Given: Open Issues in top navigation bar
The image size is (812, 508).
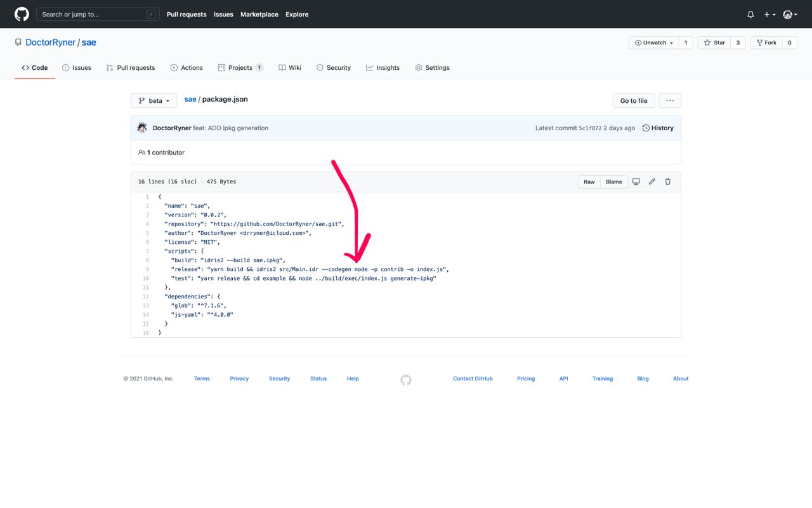Looking at the screenshot, I should coord(223,14).
